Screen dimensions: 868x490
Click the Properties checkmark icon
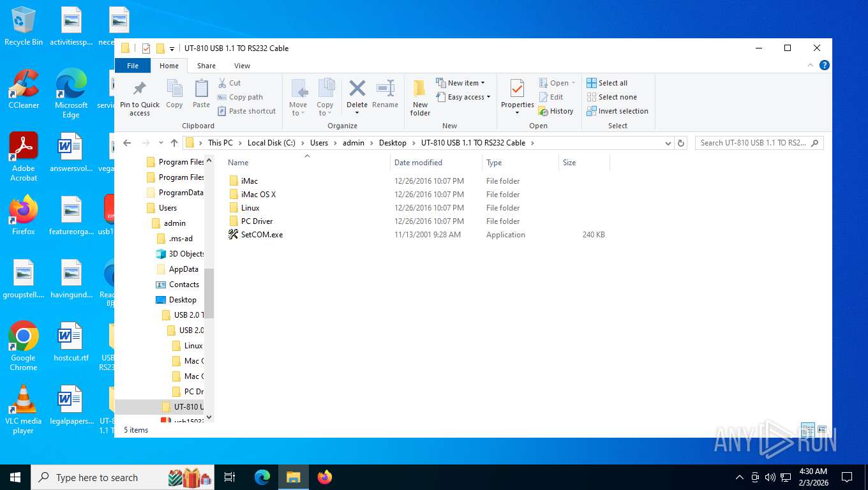pyautogui.click(x=517, y=88)
